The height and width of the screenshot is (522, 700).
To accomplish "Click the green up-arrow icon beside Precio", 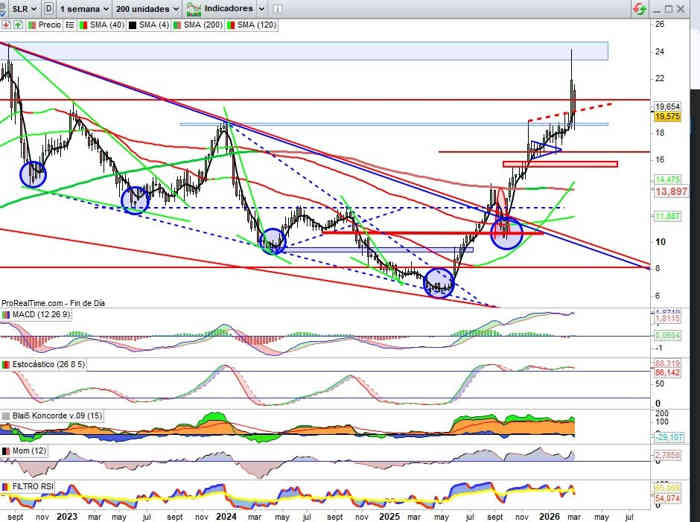I will (18, 25).
